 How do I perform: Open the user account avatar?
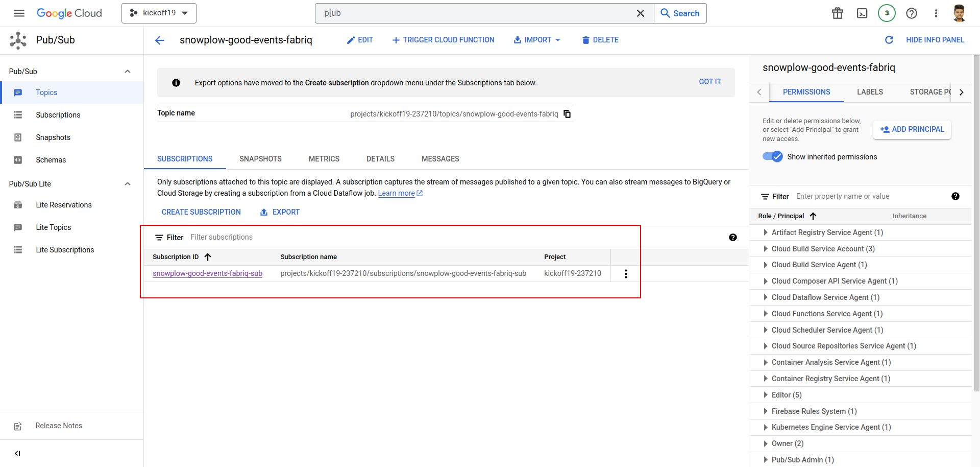[960, 13]
